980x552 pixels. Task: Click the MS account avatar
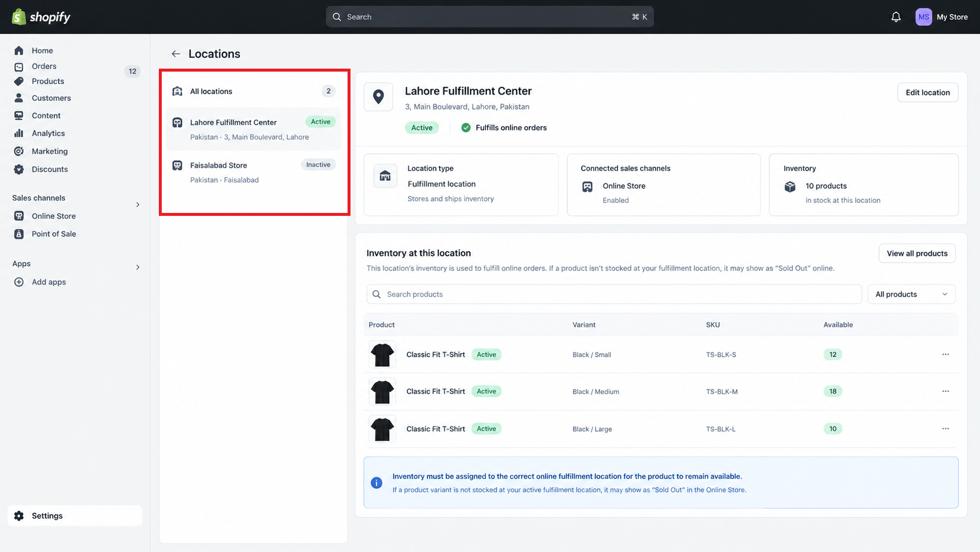coord(923,17)
